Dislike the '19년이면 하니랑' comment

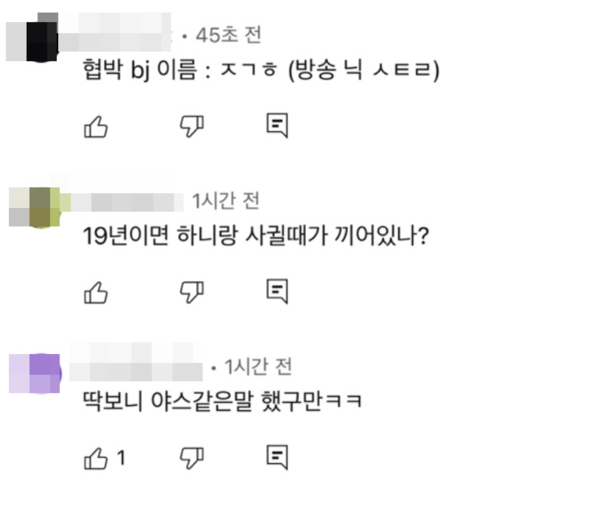coord(190,291)
